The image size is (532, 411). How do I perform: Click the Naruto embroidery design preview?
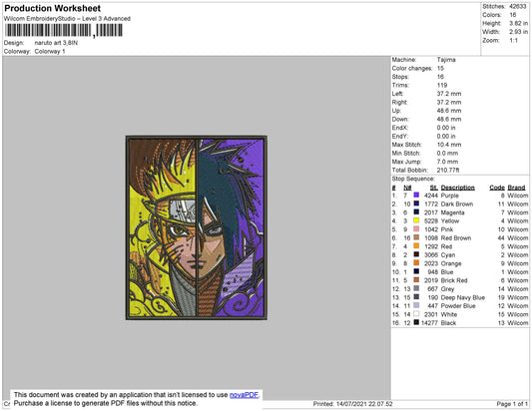coord(197,227)
